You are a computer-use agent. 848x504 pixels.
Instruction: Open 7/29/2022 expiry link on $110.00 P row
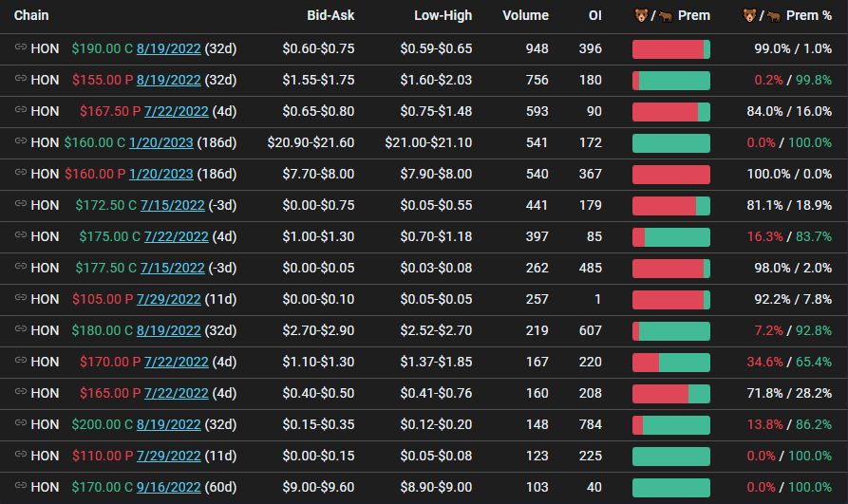click(169, 457)
